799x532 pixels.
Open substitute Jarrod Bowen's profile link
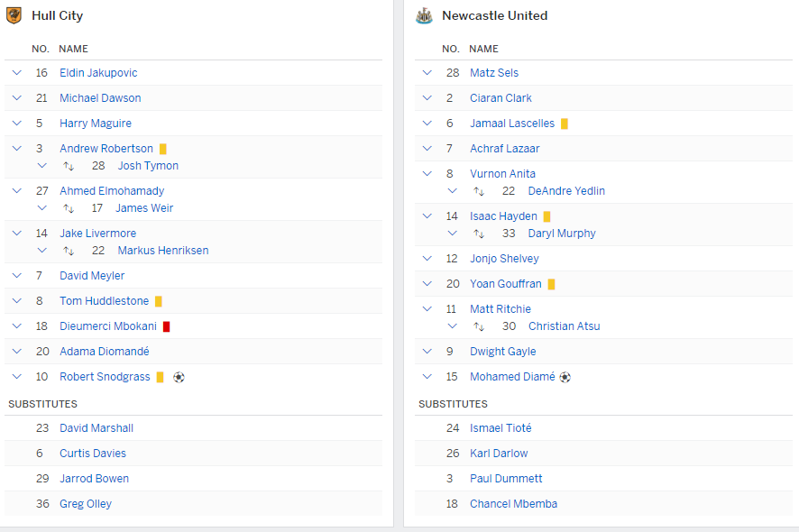94,479
